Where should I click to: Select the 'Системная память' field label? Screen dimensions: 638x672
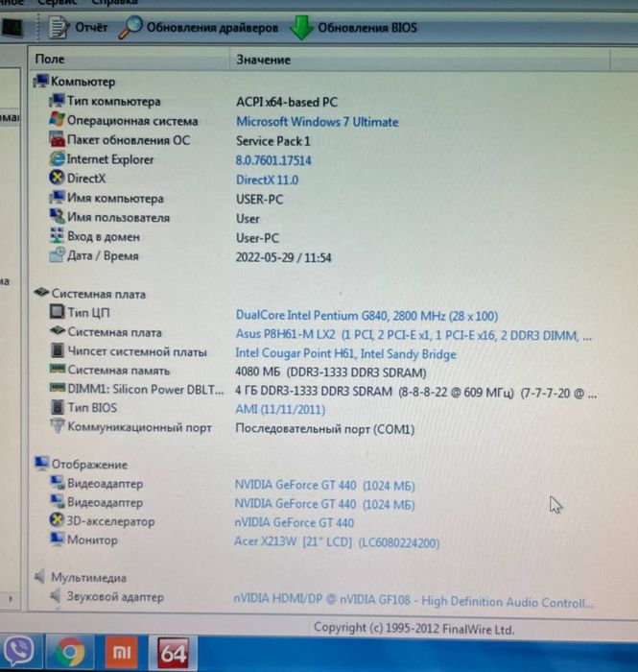[x=119, y=371]
